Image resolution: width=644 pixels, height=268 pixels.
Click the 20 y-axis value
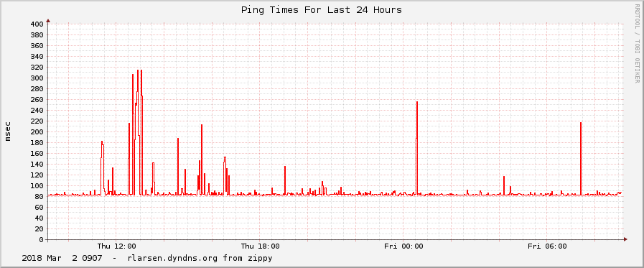(39, 229)
